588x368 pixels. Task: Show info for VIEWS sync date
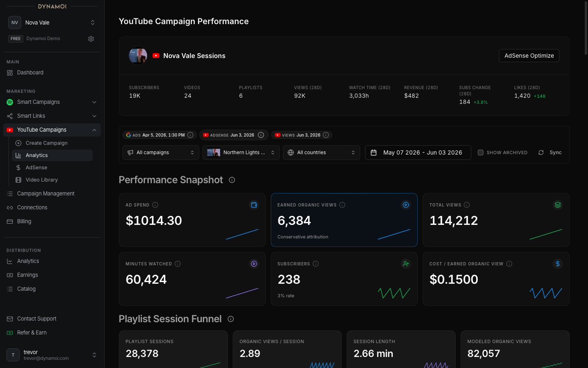point(326,135)
